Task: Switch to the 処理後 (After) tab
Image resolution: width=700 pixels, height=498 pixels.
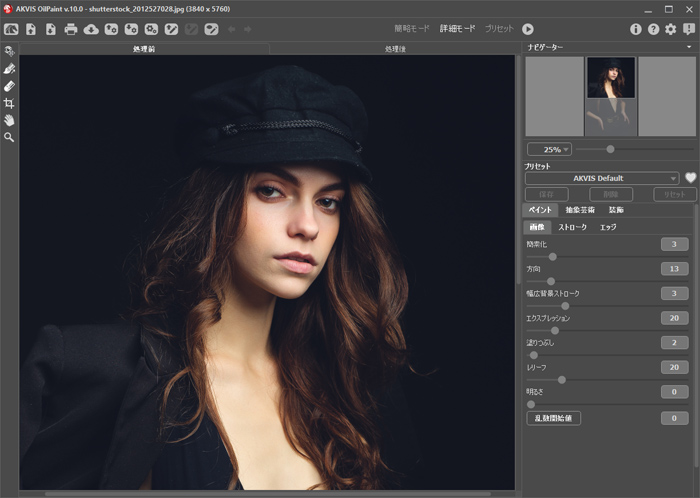Action: click(x=394, y=48)
